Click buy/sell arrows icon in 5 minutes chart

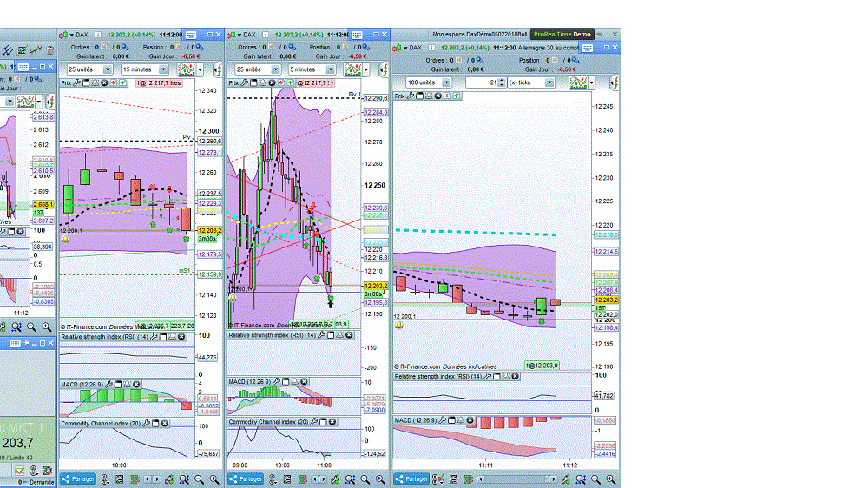(x=384, y=69)
